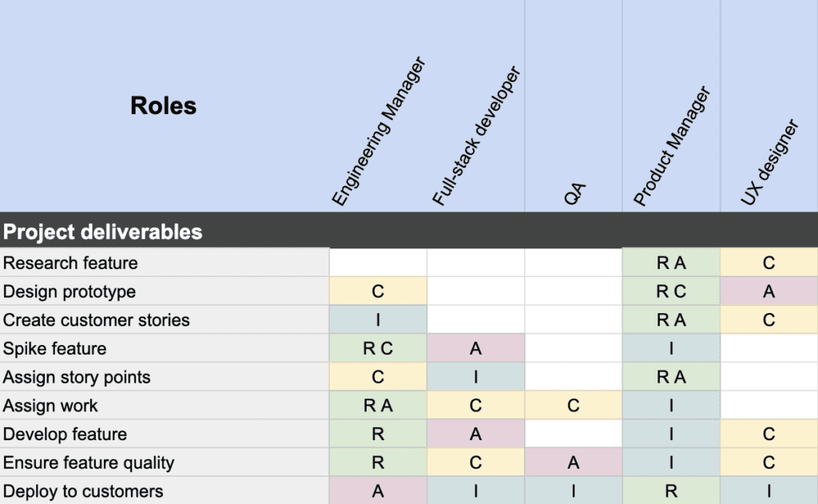
Task: Select QA cell in Ensure feature quality row
Action: [x=574, y=463]
